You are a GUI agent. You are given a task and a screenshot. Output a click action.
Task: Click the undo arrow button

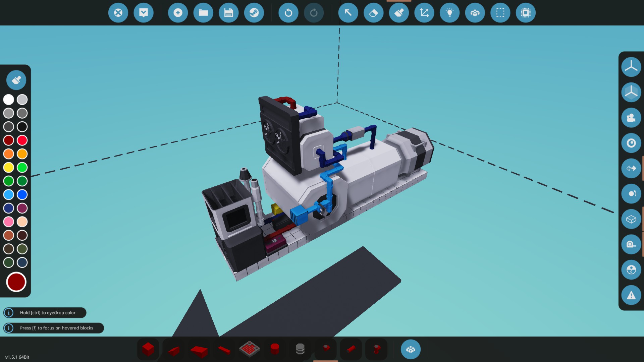click(x=288, y=13)
